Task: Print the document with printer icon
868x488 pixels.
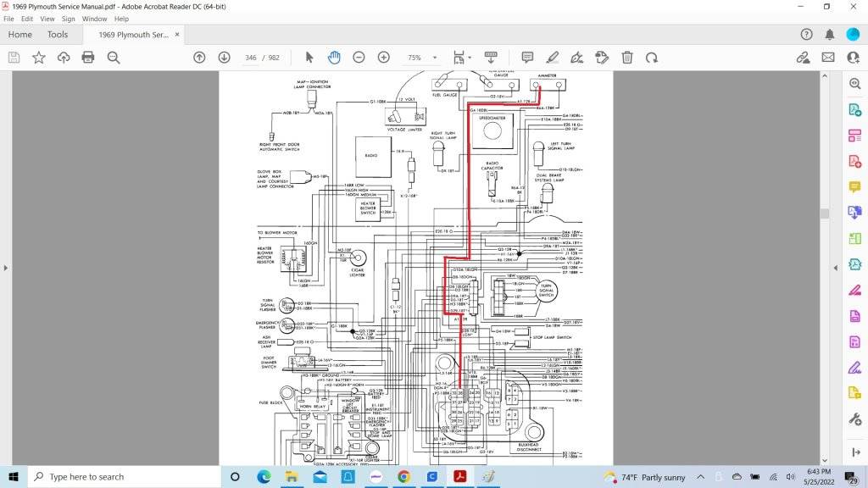Action: [x=88, y=58]
